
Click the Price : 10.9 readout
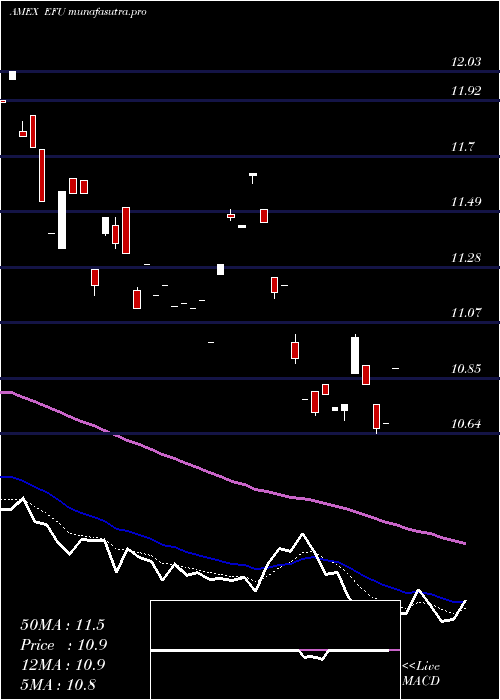point(63,645)
